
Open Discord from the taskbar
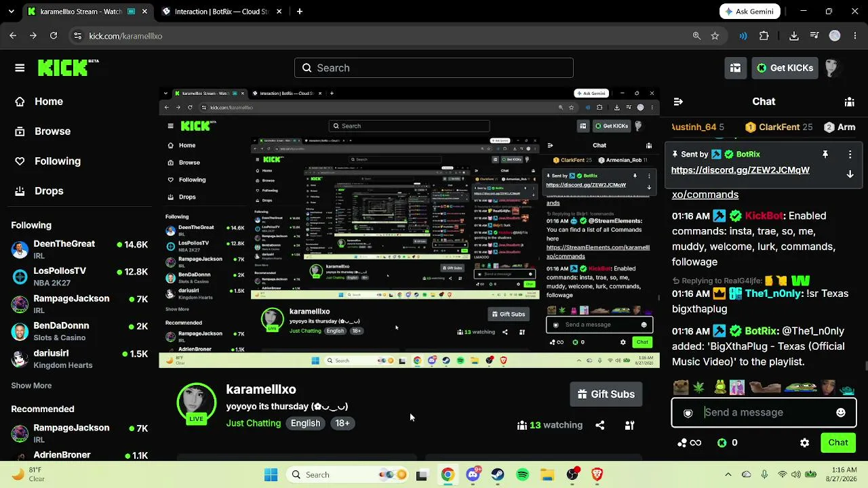pos(473,475)
